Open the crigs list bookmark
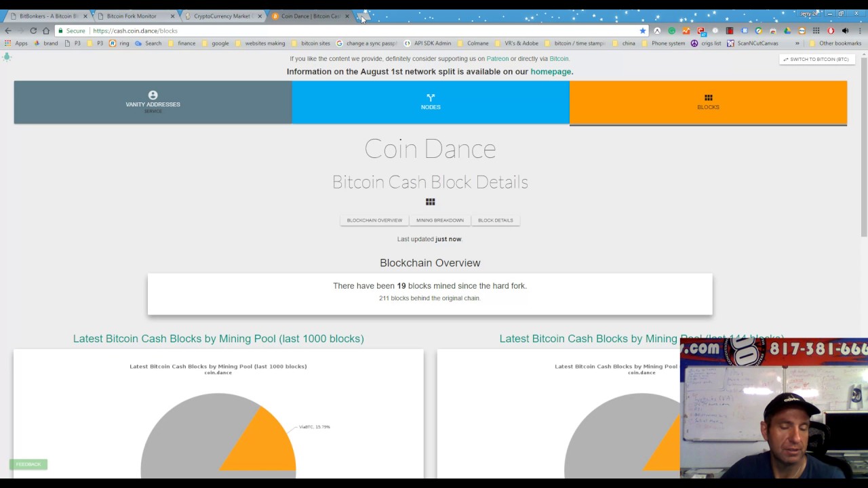868x488 pixels. tap(706, 43)
